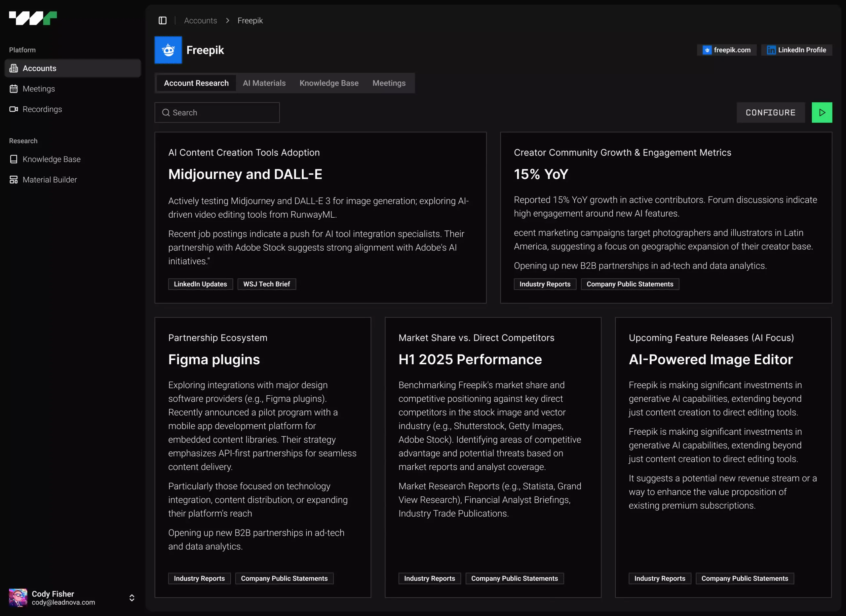Image resolution: width=846 pixels, height=616 pixels.
Task: Click the cody@leadnova.com email text
Action: coord(63,602)
